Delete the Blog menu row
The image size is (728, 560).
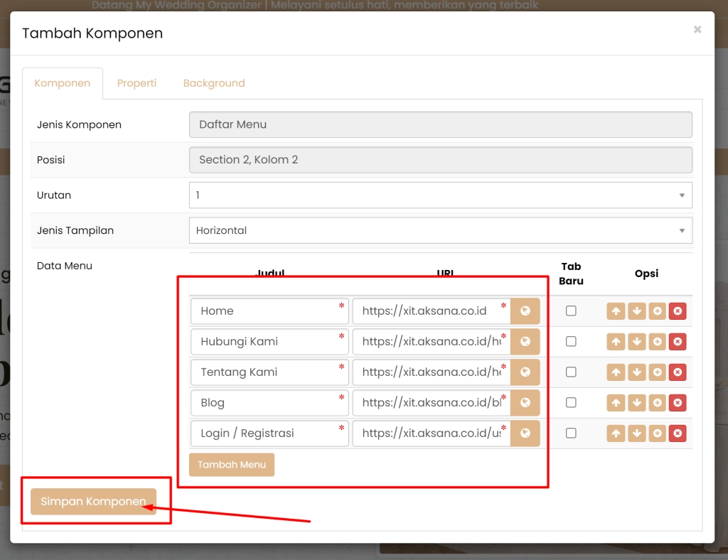pyautogui.click(x=678, y=403)
